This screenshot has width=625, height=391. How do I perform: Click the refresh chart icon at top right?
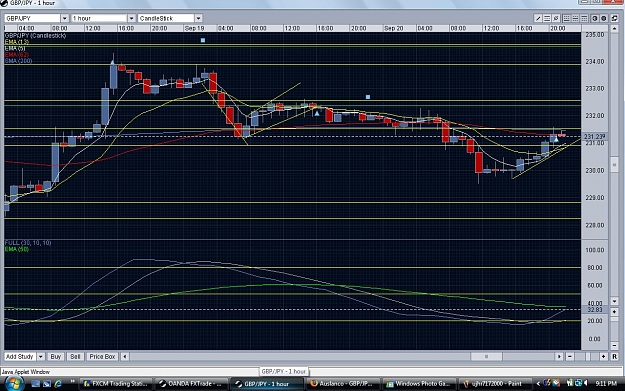coord(615,18)
